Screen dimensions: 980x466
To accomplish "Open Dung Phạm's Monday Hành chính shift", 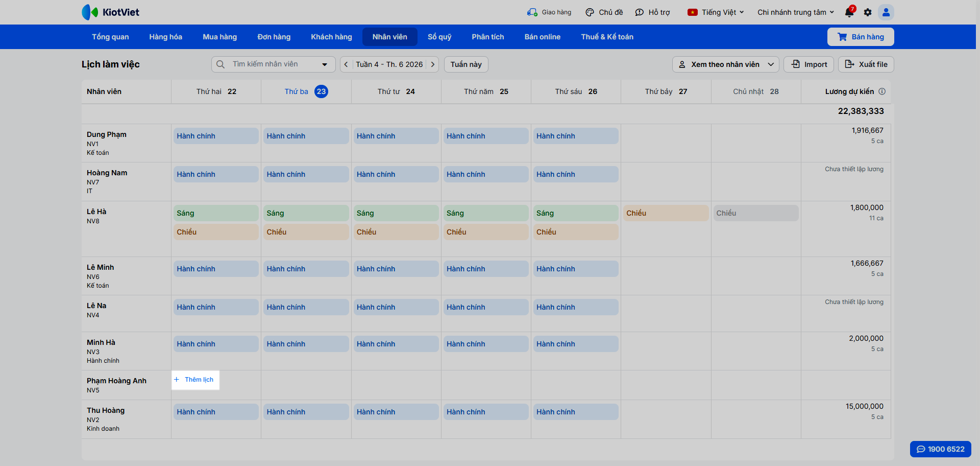I will click(216, 136).
